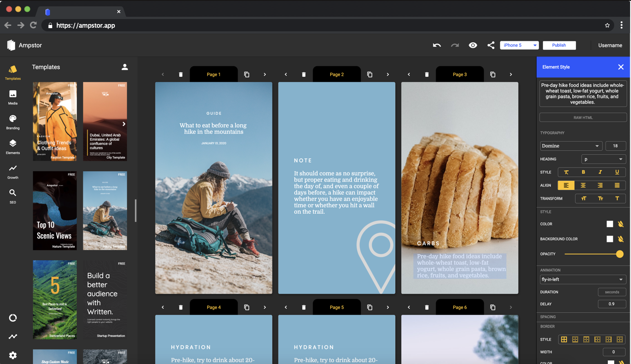Open the iPhone 5 device dropdown
Image resolution: width=631 pixels, height=364 pixels.
click(x=519, y=45)
